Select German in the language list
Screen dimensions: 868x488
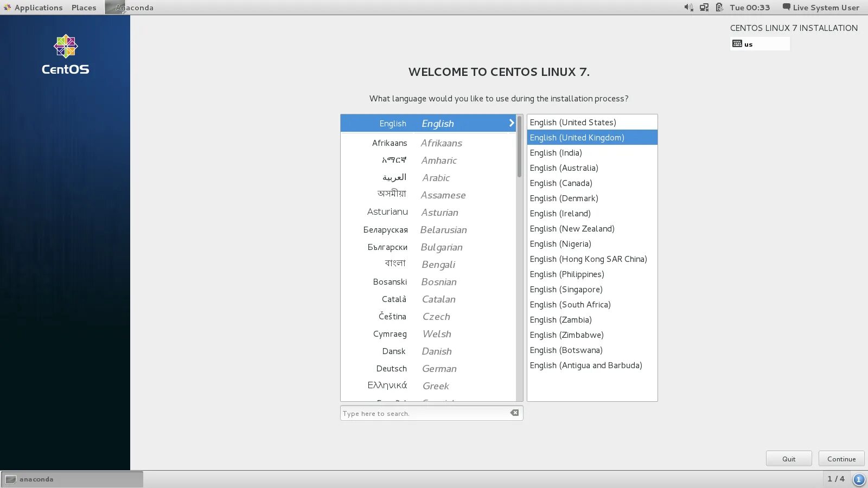click(x=428, y=369)
